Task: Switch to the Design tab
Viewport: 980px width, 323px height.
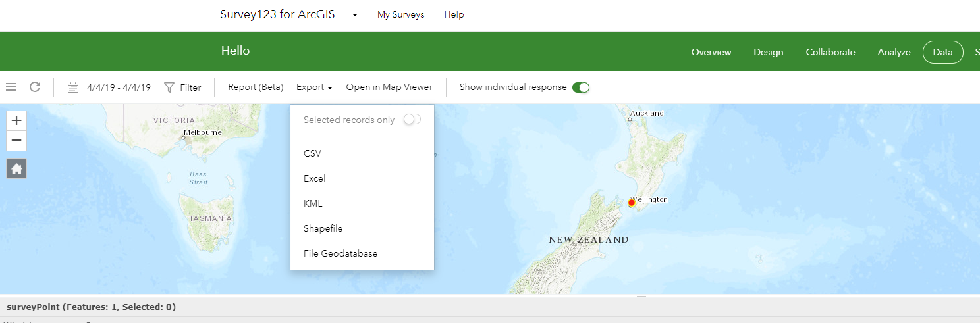Action: pyautogui.click(x=769, y=52)
